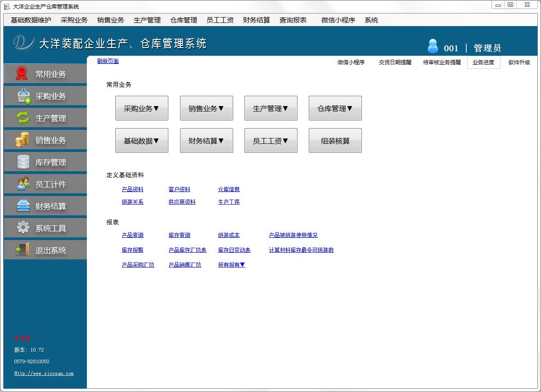Click the blue user avatar icon
Viewport: 541px width, 392px height.
[x=433, y=46]
